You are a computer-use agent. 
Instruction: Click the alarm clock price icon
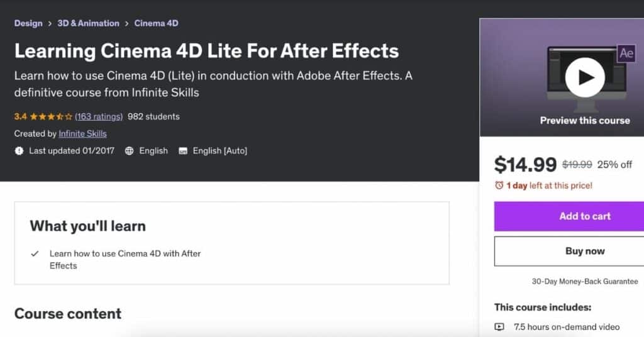(499, 185)
